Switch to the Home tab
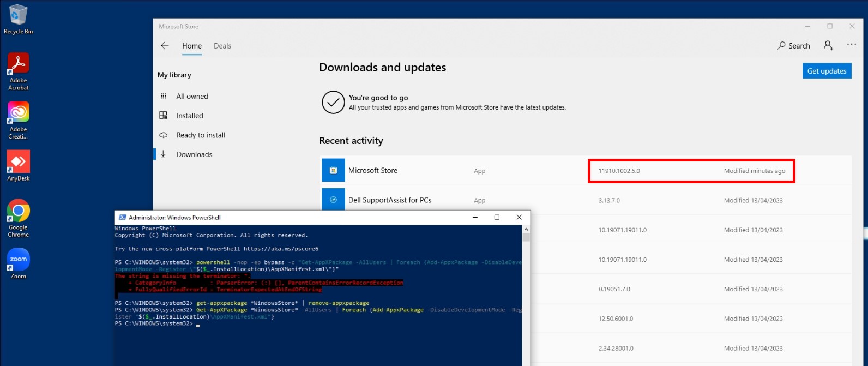 pos(192,46)
